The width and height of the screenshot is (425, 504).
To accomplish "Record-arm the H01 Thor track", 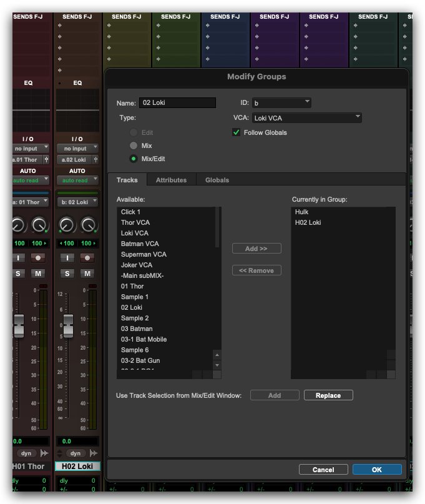I will coord(39,257).
